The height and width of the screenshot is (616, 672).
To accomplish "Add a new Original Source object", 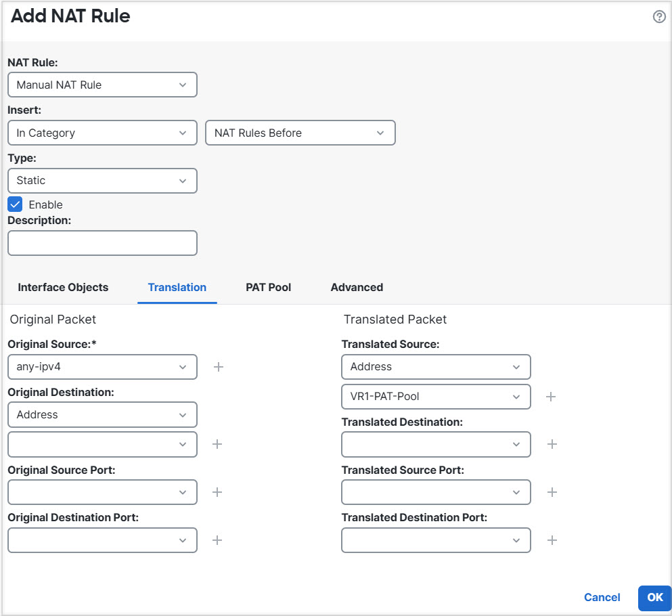I will (x=218, y=366).
